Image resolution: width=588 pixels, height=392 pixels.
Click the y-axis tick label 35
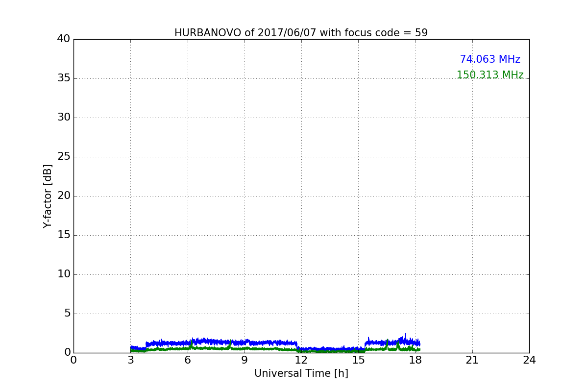click(64, 78)
